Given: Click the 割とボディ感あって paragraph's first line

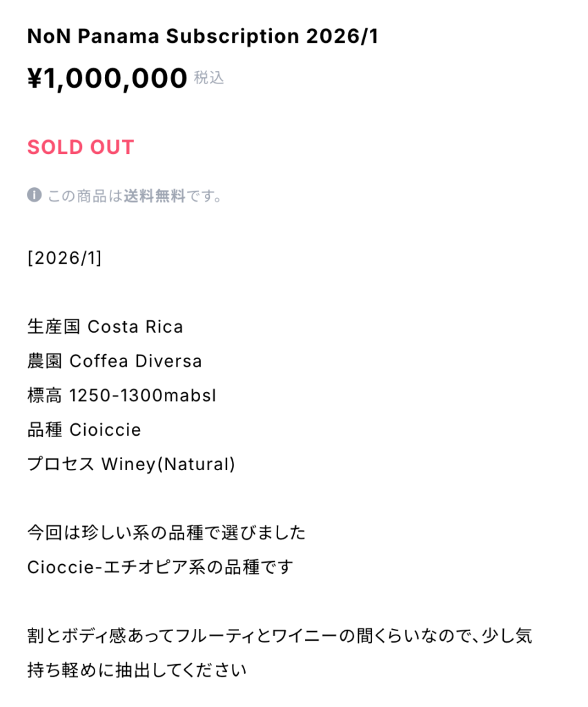Looking at the screenshot, I should point(280,636).
